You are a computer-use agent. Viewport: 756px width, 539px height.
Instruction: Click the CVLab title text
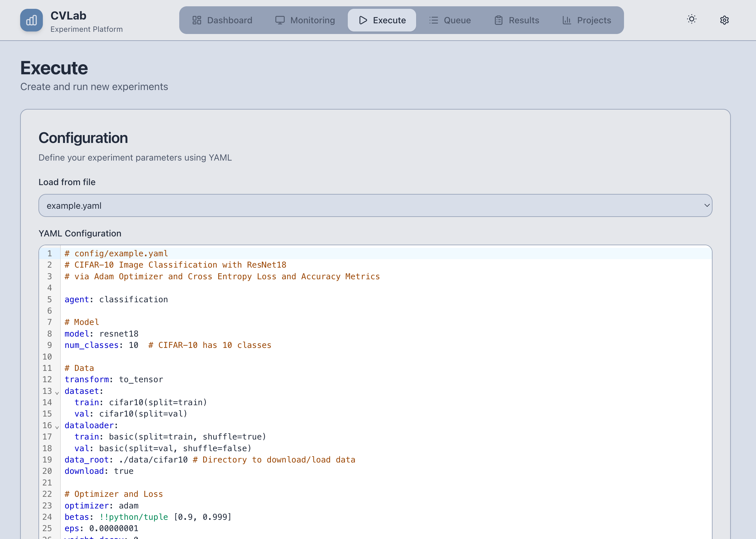click(68, 16)
